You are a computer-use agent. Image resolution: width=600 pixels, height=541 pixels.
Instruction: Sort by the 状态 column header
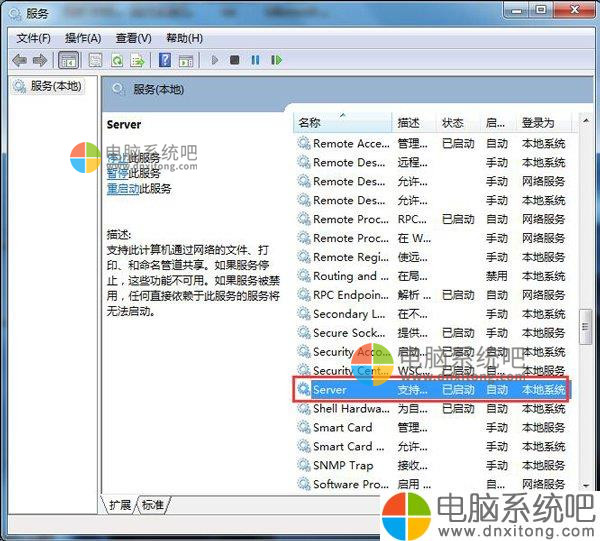click(x=453, y=122)
